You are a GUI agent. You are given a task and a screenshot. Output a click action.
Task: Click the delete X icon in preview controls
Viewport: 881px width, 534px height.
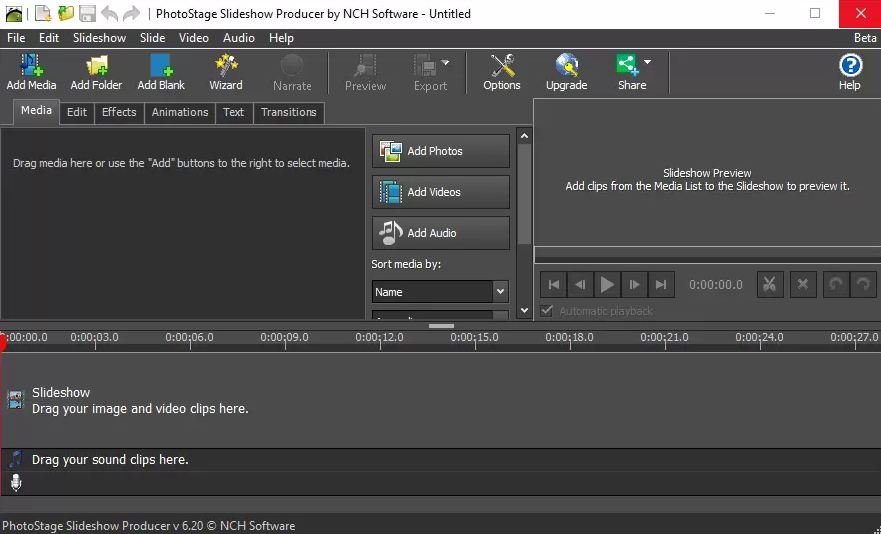click(x=802, y=284)
